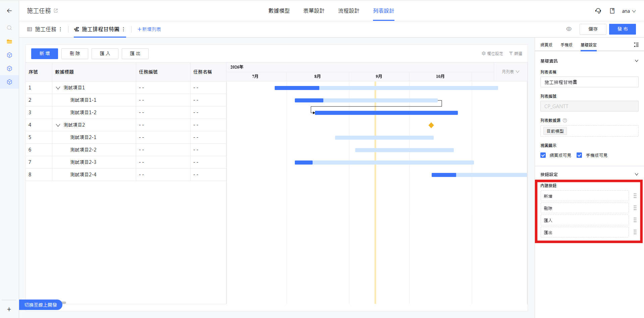Click the blue 新增 button
This screenshot has height=318, width=644.
pyautogui.click(x=45, y=53)
